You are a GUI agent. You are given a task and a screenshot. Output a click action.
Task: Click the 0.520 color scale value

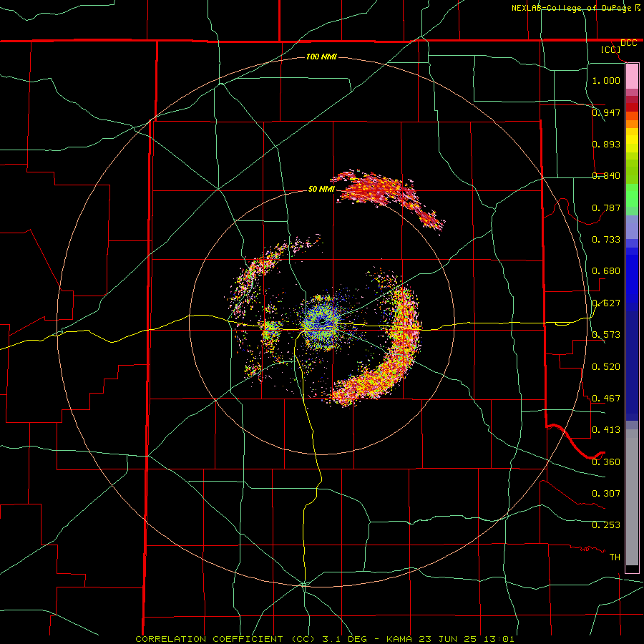tap(606, 367)
